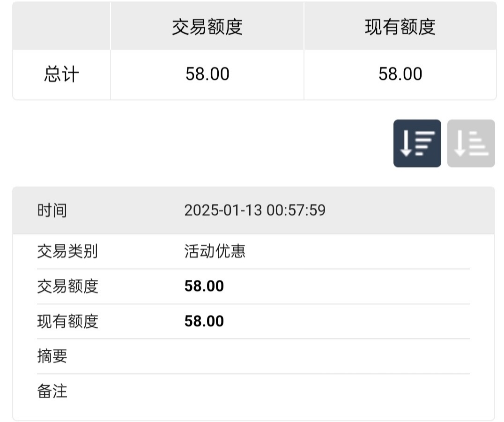
Task: Select the 总计 row label
Action: [61, 75]
